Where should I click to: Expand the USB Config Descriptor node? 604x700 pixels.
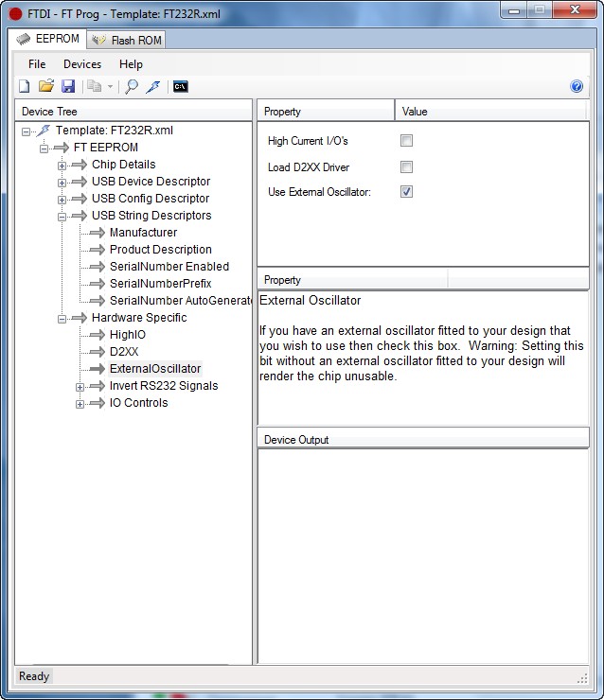pos(62,200)
